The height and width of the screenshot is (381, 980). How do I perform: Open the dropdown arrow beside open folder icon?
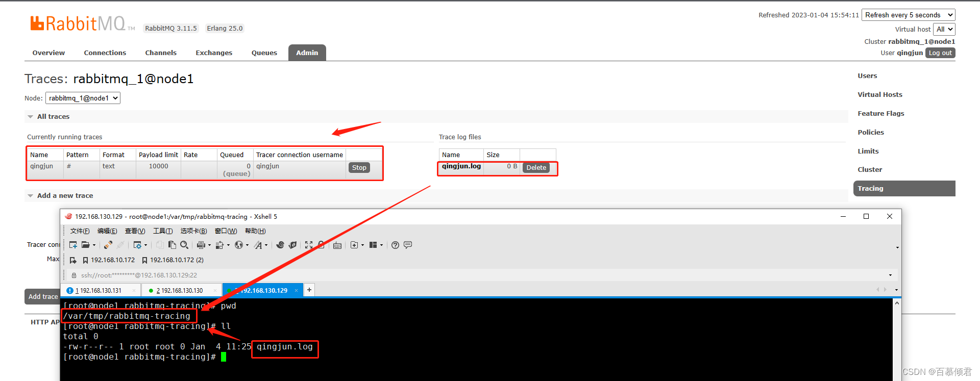coord(94,245)
